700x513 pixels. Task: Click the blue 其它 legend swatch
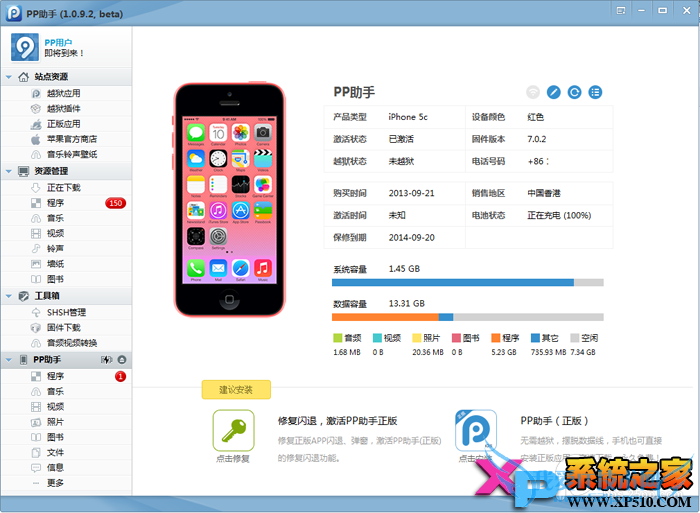coord(535,338)
